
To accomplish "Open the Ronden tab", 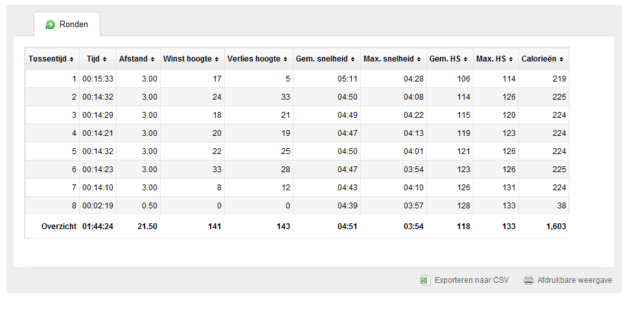I will (x=67, y=25).
